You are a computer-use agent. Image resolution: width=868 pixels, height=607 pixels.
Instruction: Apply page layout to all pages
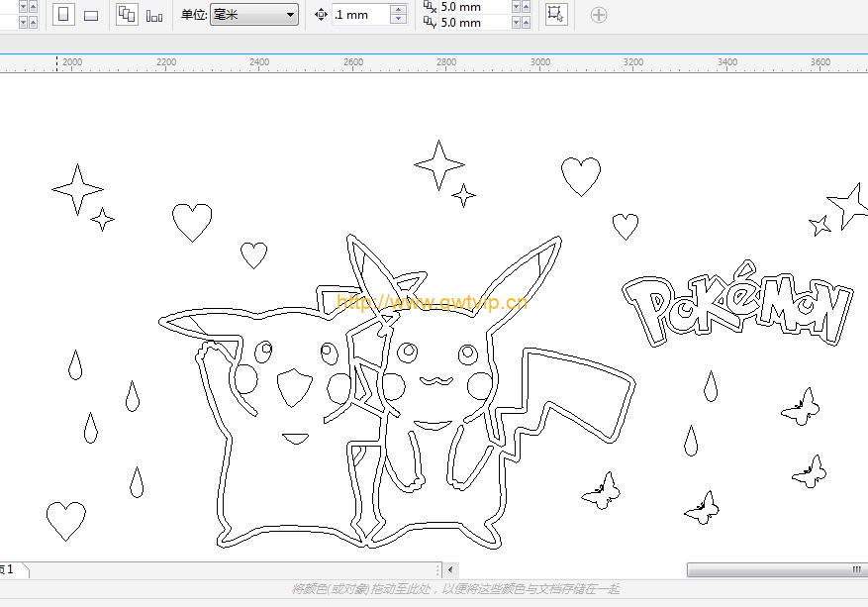click(127, 15)
